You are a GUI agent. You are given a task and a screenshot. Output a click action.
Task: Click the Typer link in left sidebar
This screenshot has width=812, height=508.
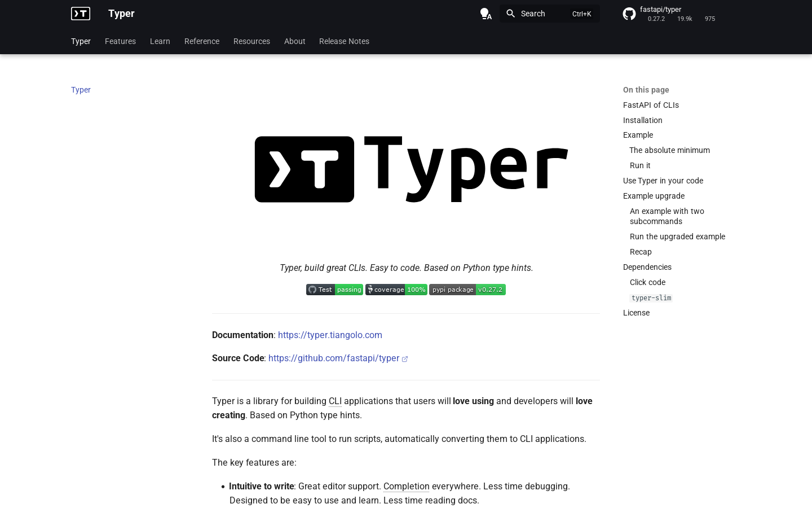[x=81, y=90]
